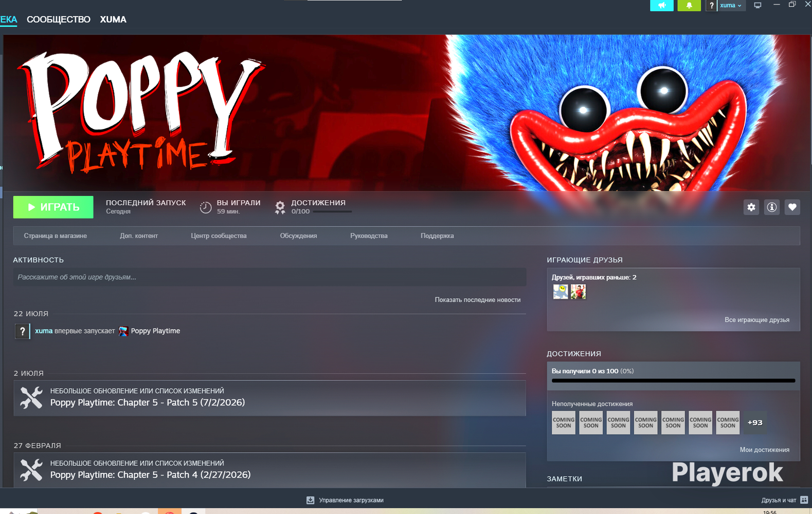Open the green notifications bell
The height and width of the screenshot is (514, 812).
[689, 5]
